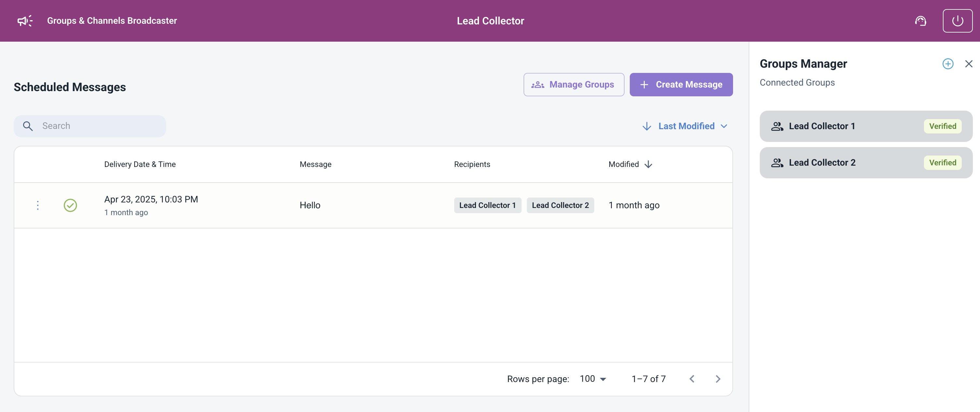
Task: Click the Scheduled Messages heading
Action: [70, 87]
